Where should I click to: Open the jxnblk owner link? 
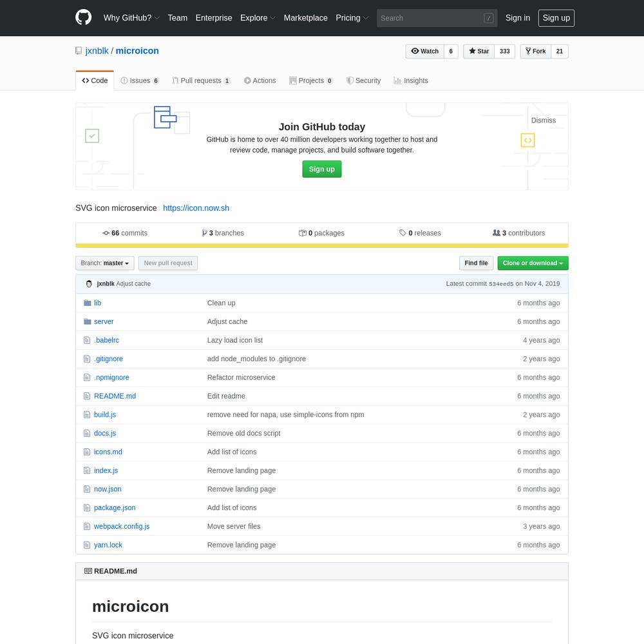point(97,51)
